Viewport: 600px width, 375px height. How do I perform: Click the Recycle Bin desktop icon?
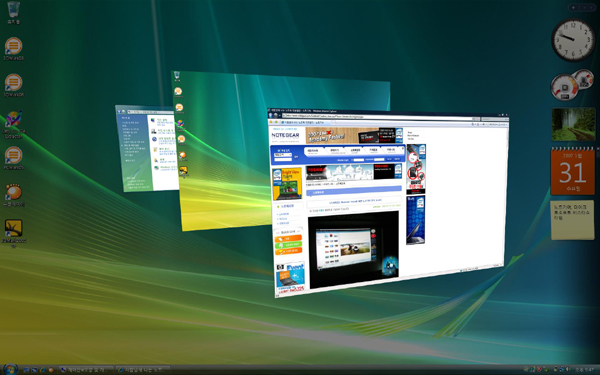(13, 12)
